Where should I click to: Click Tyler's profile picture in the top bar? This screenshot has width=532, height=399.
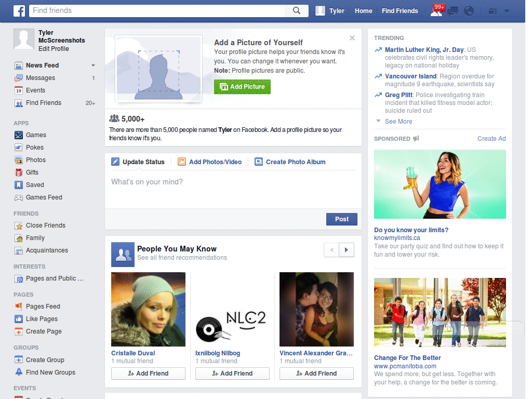(x=320, y=11)
